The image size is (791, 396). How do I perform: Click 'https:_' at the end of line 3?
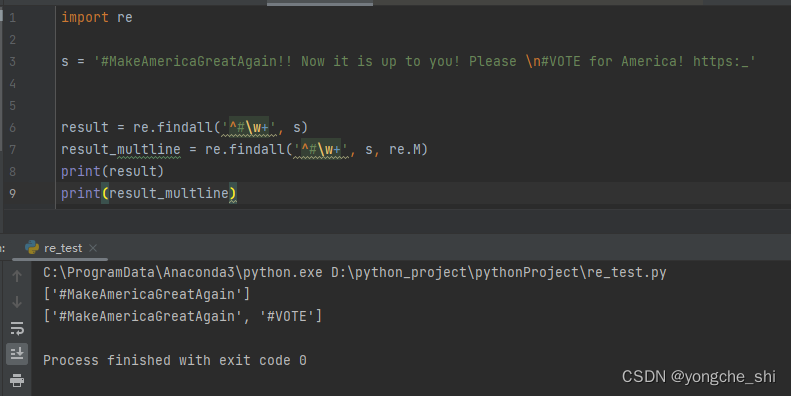pyautogui.click(x=720, y=62)
